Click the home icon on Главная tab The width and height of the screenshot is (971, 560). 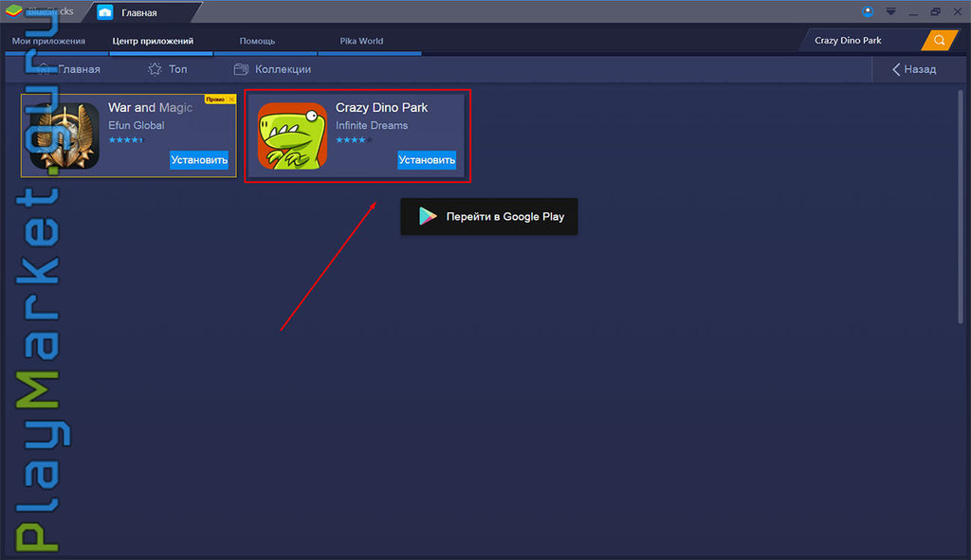[104, 12]
